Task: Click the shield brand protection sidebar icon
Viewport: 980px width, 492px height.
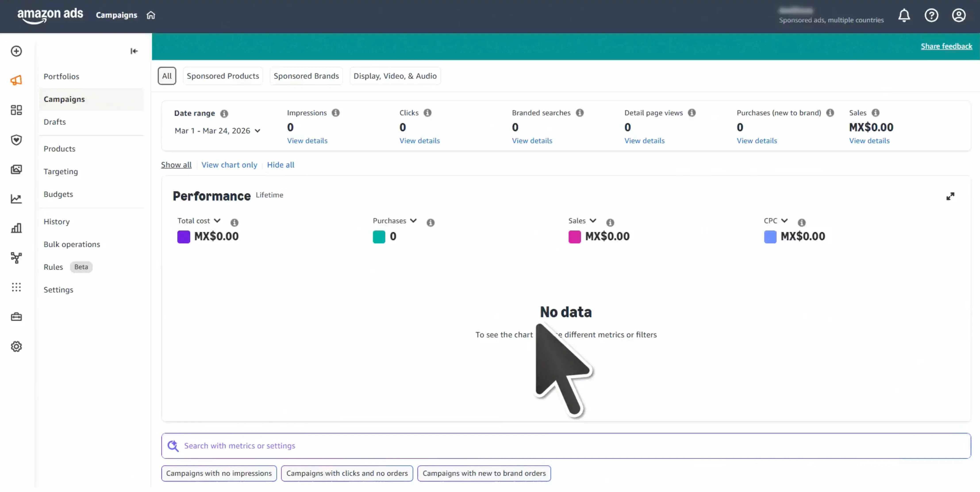Action: (16, 140)
